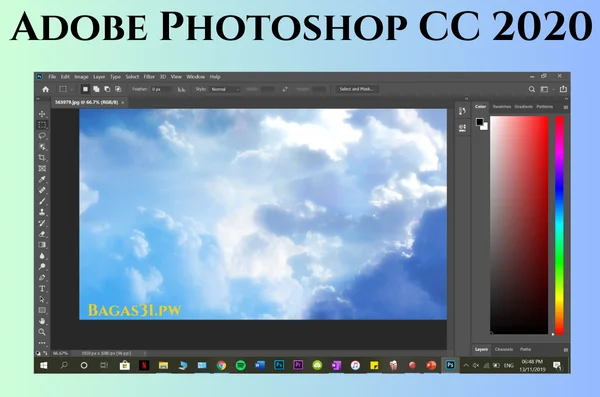Select the Frame tool
Screen dimensions: 600x397
42,168
